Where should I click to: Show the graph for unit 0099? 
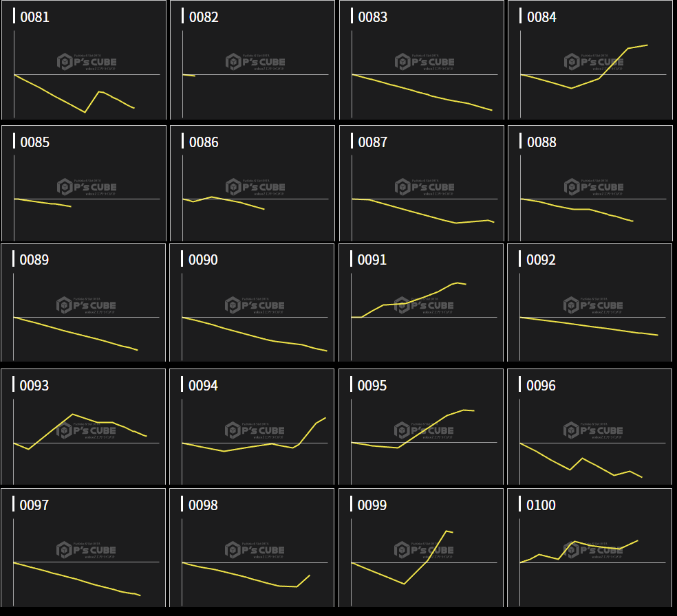coord(422,548)
